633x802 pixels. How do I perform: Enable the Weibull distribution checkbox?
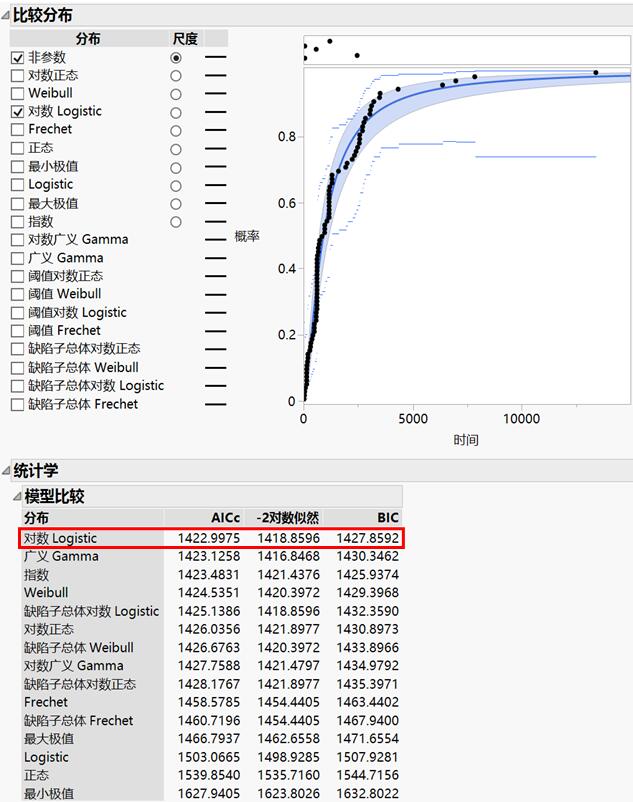tap(17, 94)
